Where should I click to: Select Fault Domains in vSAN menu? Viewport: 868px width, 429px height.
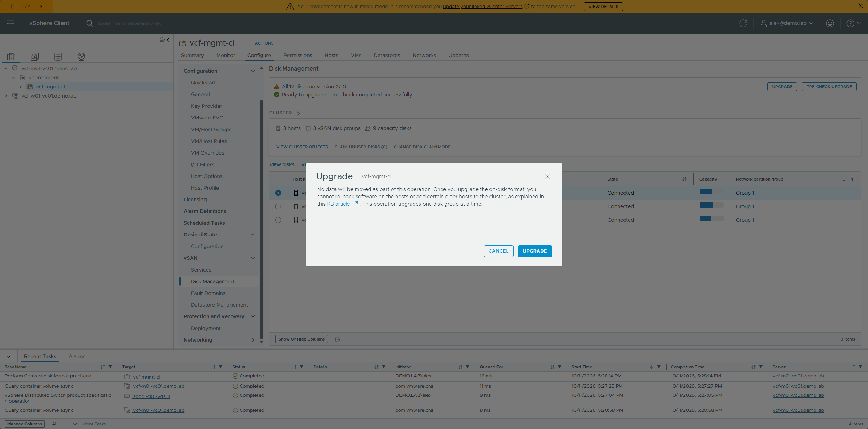[208, 293]
